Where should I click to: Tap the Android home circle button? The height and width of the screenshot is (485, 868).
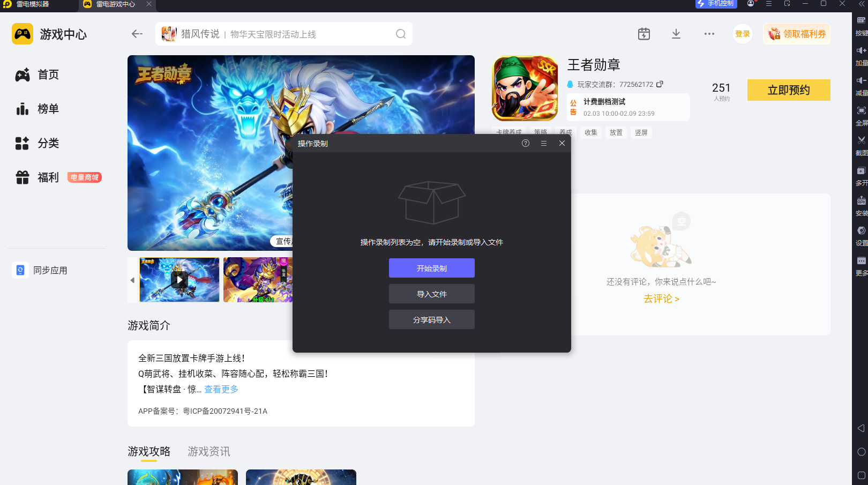[x=861, y=452]
